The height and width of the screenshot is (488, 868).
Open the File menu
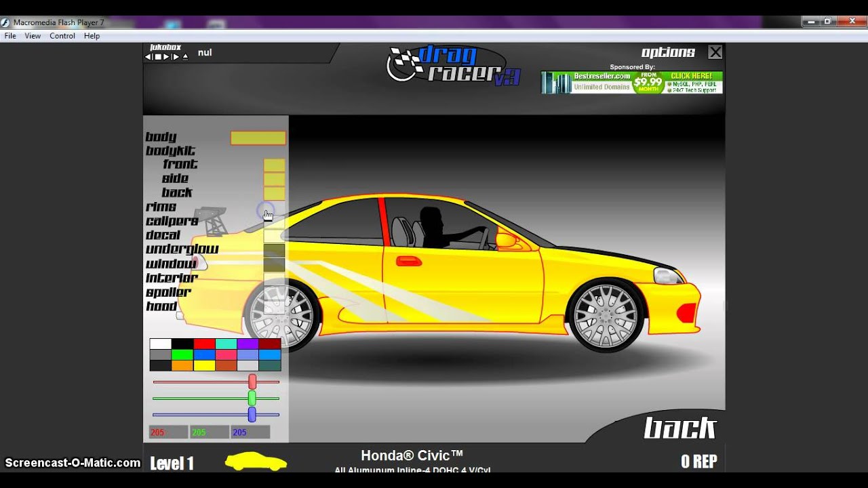[x=10, y=36]
